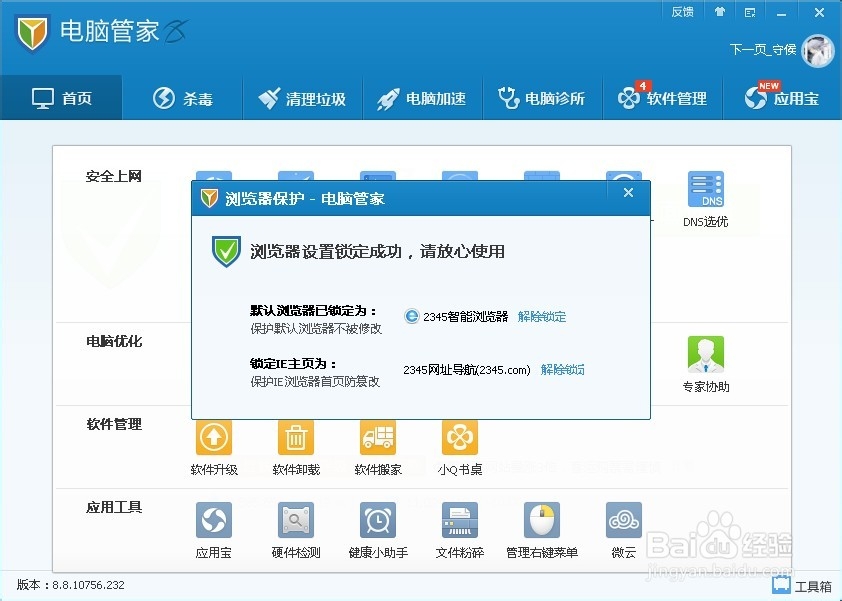Open the 电脑诊所 tab

(x=542, y=98)
